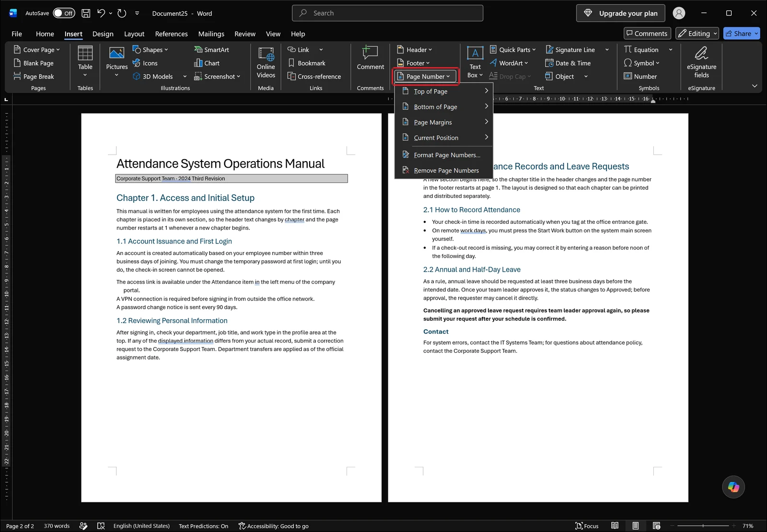Insert Icons from the Illustrations group
The height and width of the screenshot is (532, 767).
point(145,63)
